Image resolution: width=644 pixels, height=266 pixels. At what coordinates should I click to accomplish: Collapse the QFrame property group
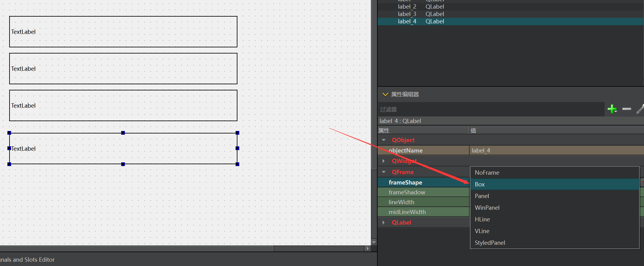pos(384,172)
